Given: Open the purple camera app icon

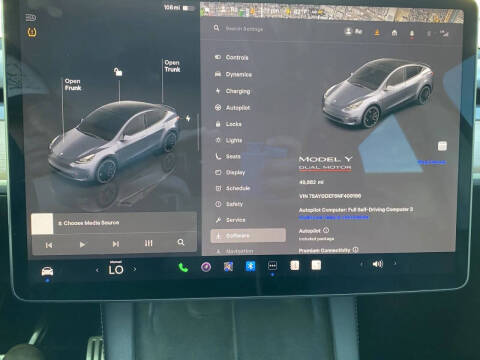Looking at the screenshot, I should coord(206,267).
